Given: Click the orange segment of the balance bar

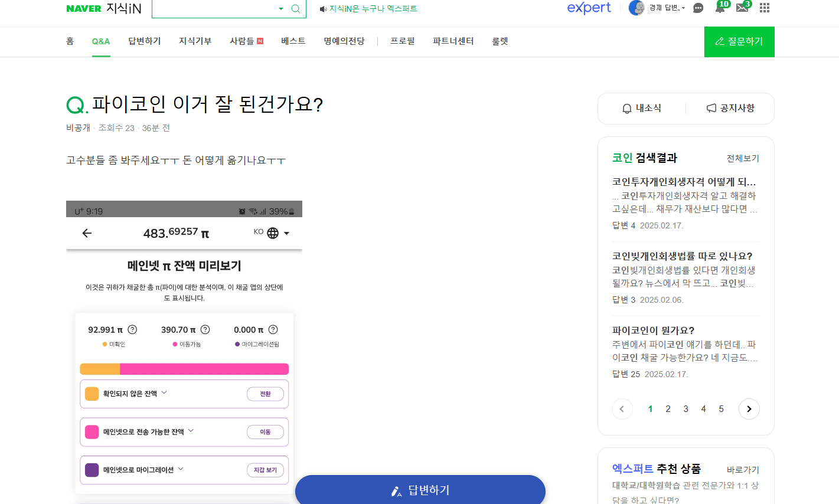Looking at the screenshot, I should (x=100, y=369).
